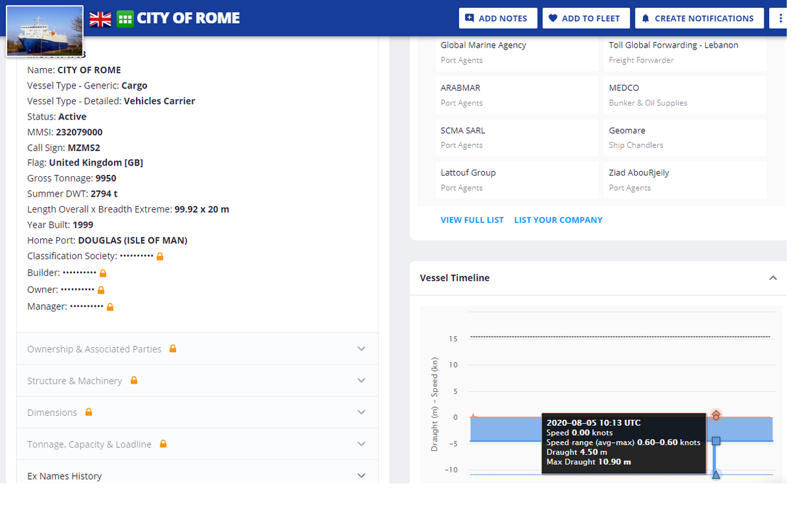Click the Length Overall value 99.92 x 20 m

(x=202, y=209)
